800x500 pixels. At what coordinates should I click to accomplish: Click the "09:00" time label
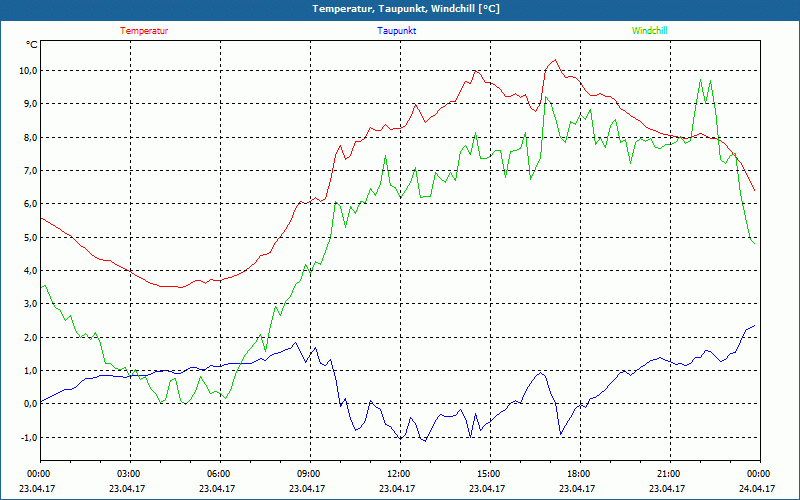coord(310,474)
